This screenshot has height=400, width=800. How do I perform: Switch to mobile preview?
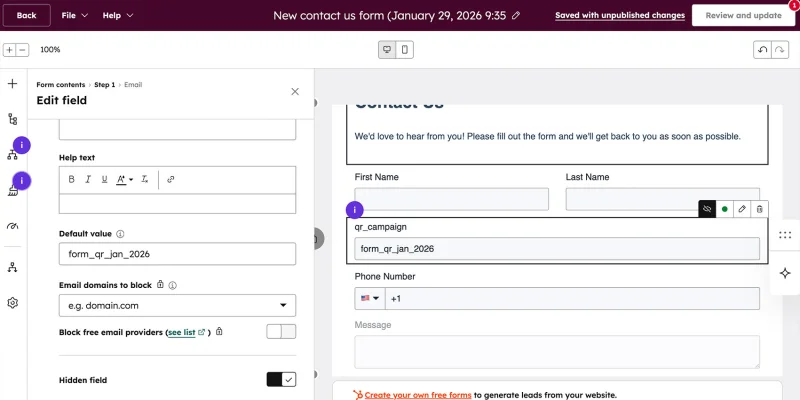click(x=405, y=50)
